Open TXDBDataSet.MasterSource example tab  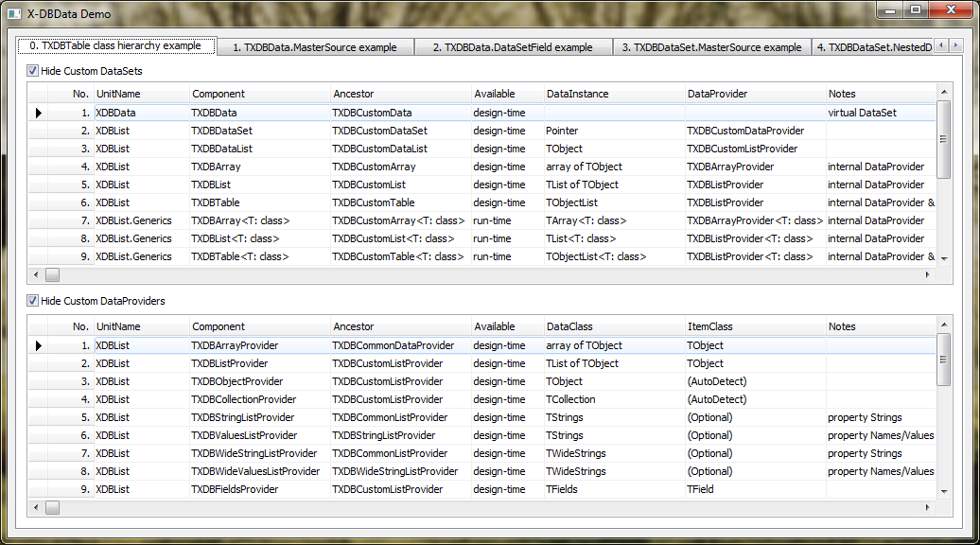click(710, 47)
